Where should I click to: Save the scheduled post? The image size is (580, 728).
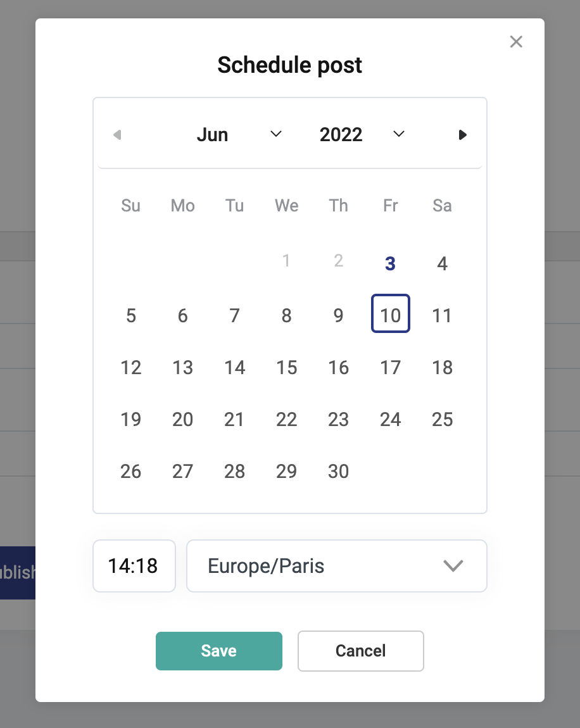click(218, 651)
